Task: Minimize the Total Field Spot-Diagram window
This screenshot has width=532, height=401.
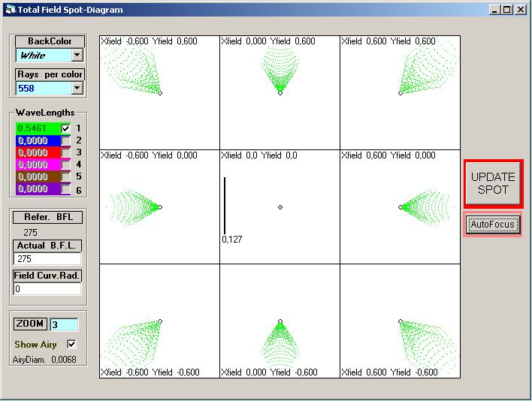Action: [x=494, y=10]
